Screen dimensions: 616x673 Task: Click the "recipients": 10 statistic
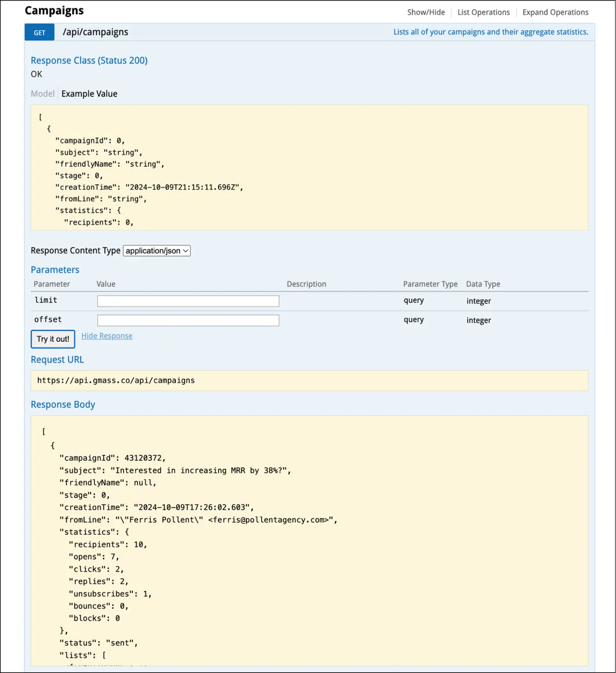108,544
